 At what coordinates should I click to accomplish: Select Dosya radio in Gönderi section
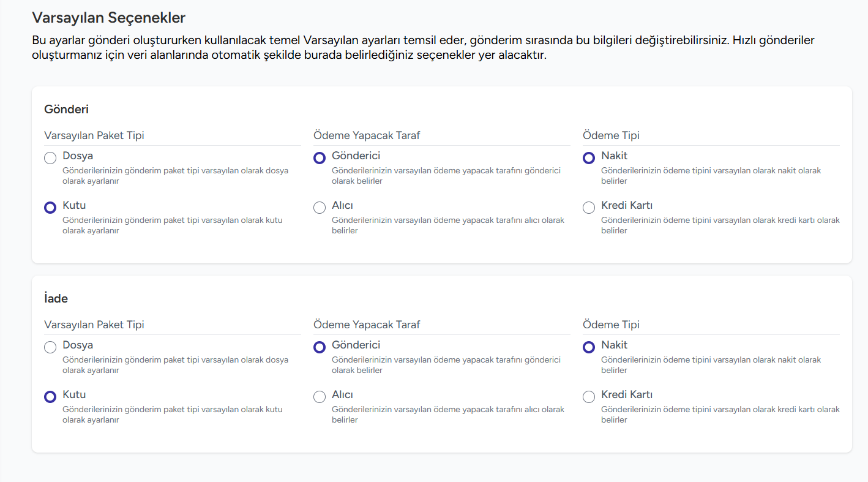(50, 159)
